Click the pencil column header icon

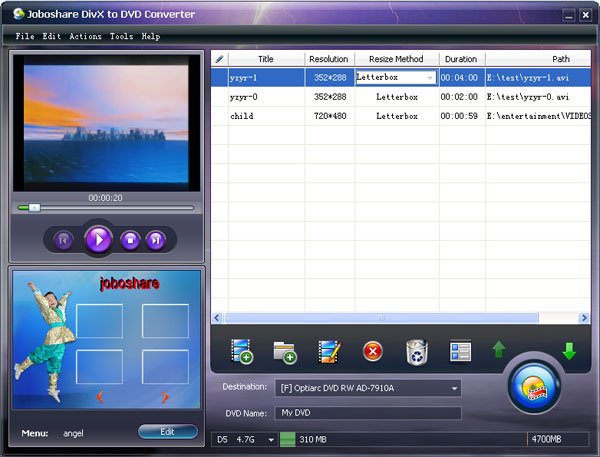coord(220,59)
